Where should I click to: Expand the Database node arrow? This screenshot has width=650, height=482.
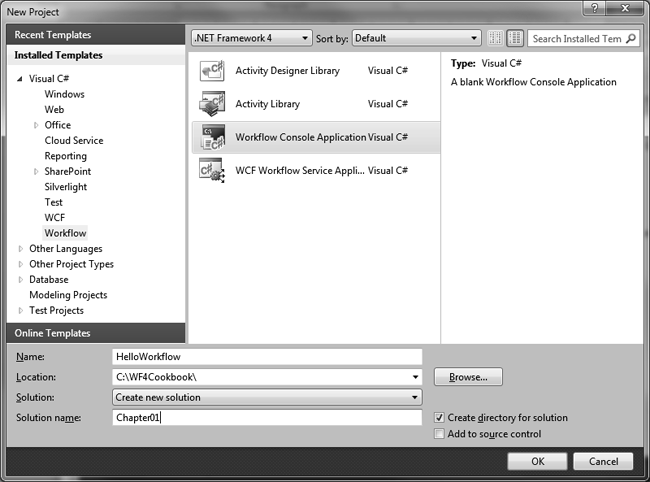pos(20,279)
